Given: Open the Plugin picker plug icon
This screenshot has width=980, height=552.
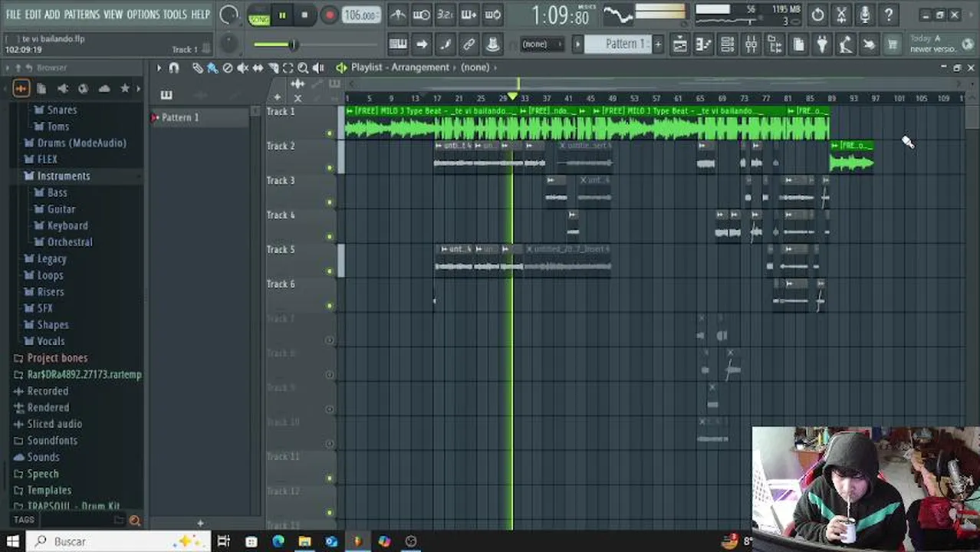Looking at the screenshot, I should point(822,44).
